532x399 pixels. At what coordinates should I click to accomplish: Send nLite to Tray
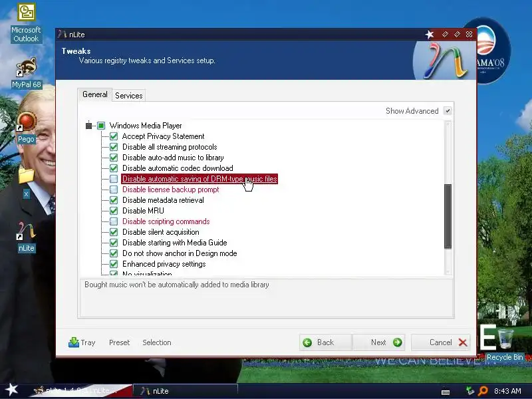tap(82, 342)
